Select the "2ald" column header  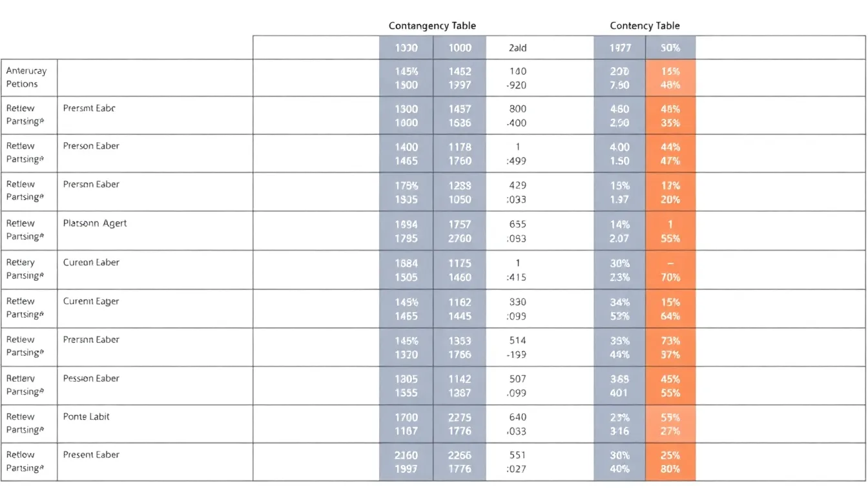[x=517, y=48]
